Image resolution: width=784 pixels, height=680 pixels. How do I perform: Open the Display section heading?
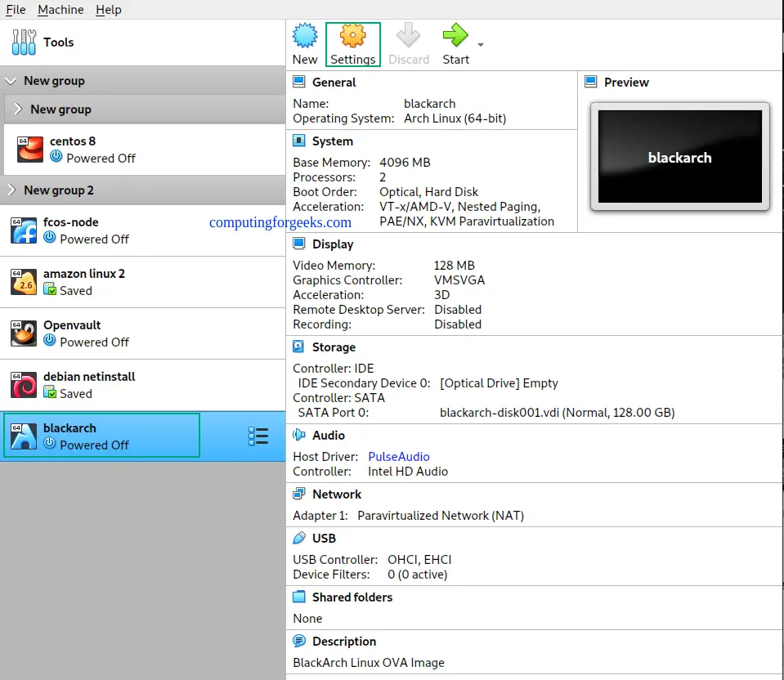333,244
